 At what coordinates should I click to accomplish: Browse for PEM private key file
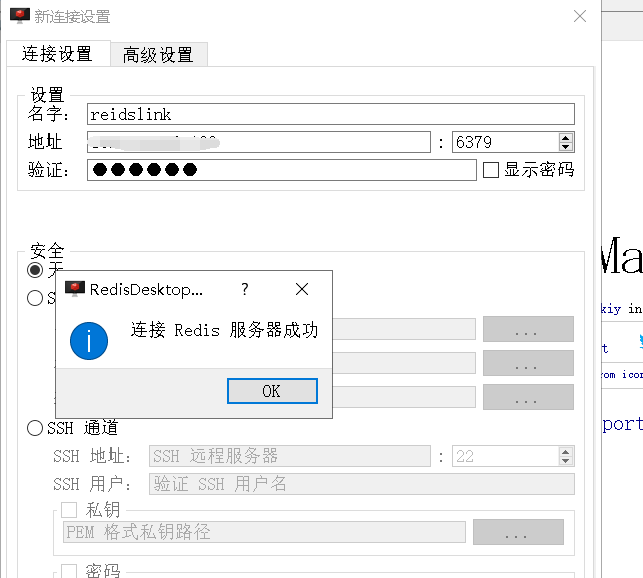point(518,532)
